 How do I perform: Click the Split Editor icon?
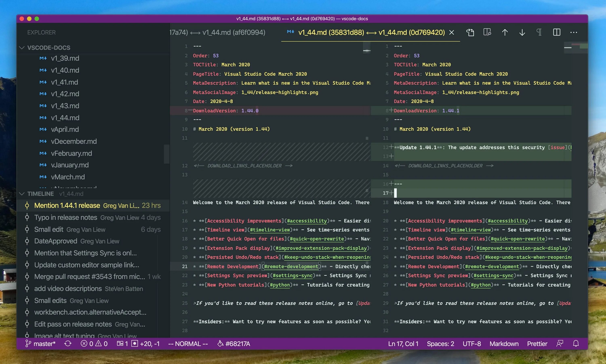pos(556,32)
